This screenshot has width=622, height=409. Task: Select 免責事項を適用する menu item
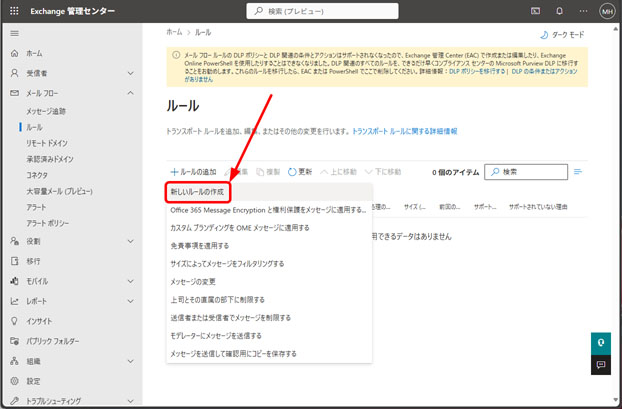pyautogui.click(x=269, y=246)
